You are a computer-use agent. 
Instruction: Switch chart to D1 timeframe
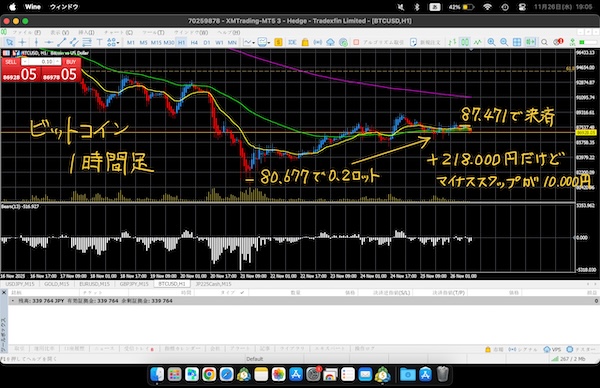pos(207,42)
